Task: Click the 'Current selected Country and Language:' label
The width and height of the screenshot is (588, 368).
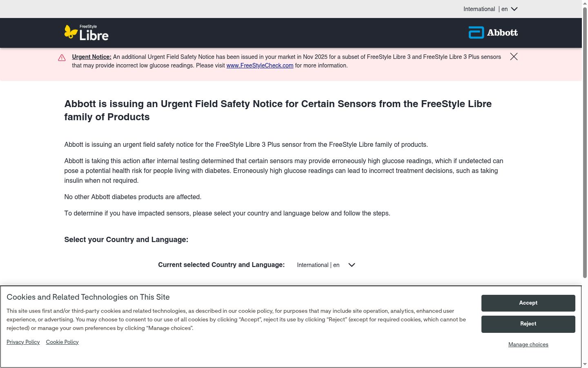Action: tap(221, 265)
